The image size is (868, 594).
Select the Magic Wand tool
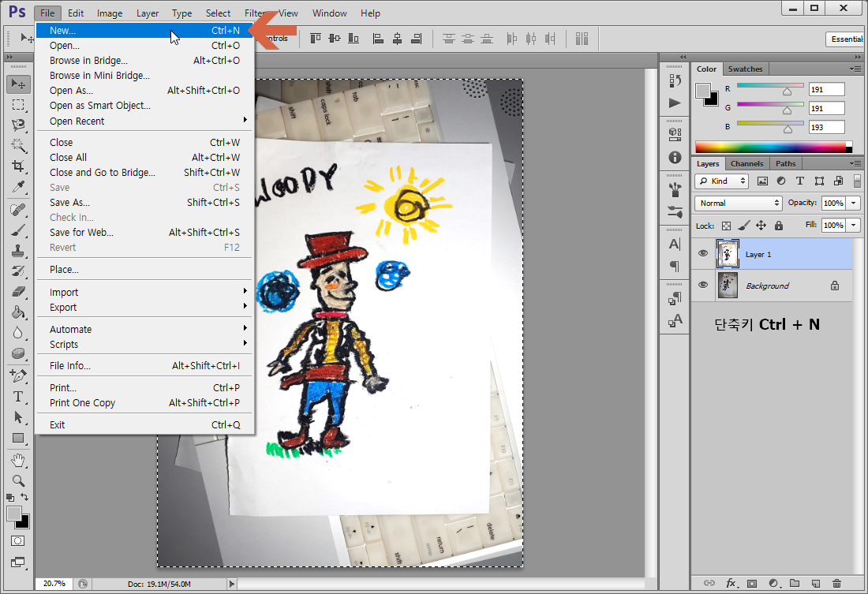(x=18, y=146)
